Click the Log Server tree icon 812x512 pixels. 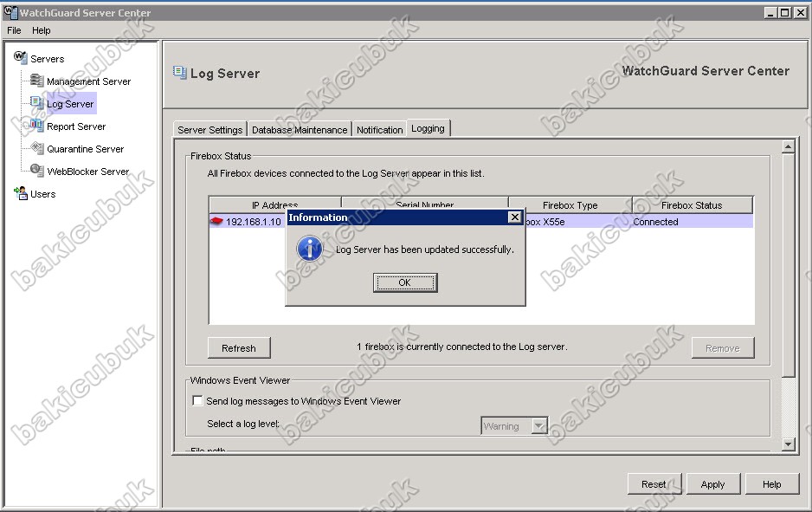36,102
